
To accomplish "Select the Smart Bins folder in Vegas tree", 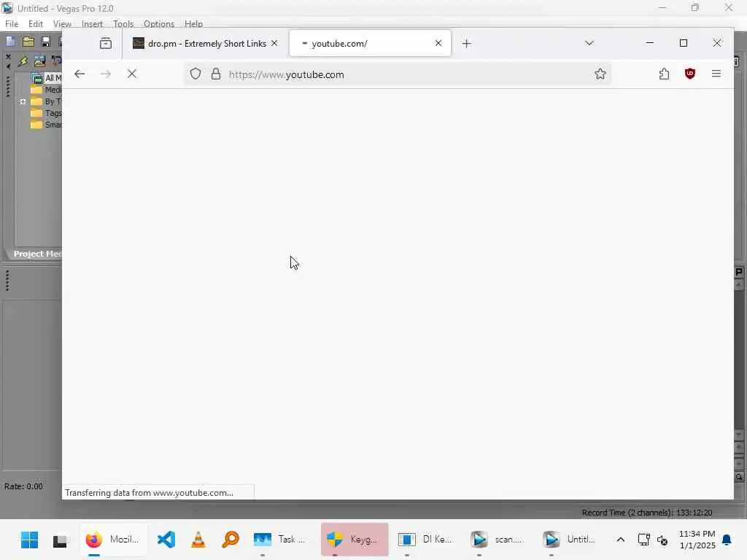I will (x=47, y=125).
